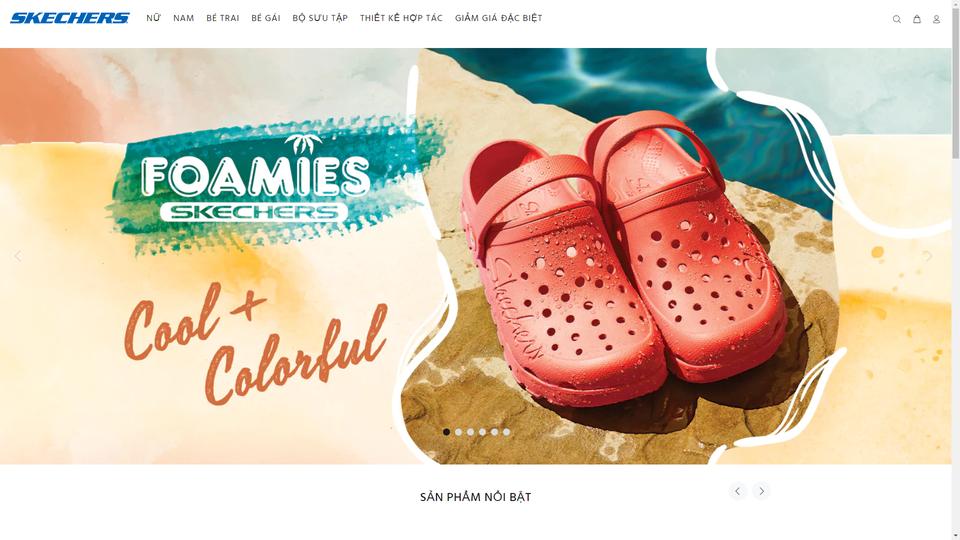Image resolution: width=960 pixels, height=540 pixels.
Task: Click the Foamies Skechers banner image
Action: [476, 256]
